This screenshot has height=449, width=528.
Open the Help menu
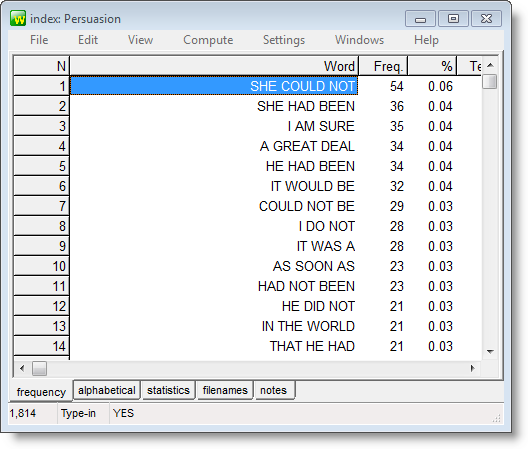pyautogui.click(x=426, y=40)
